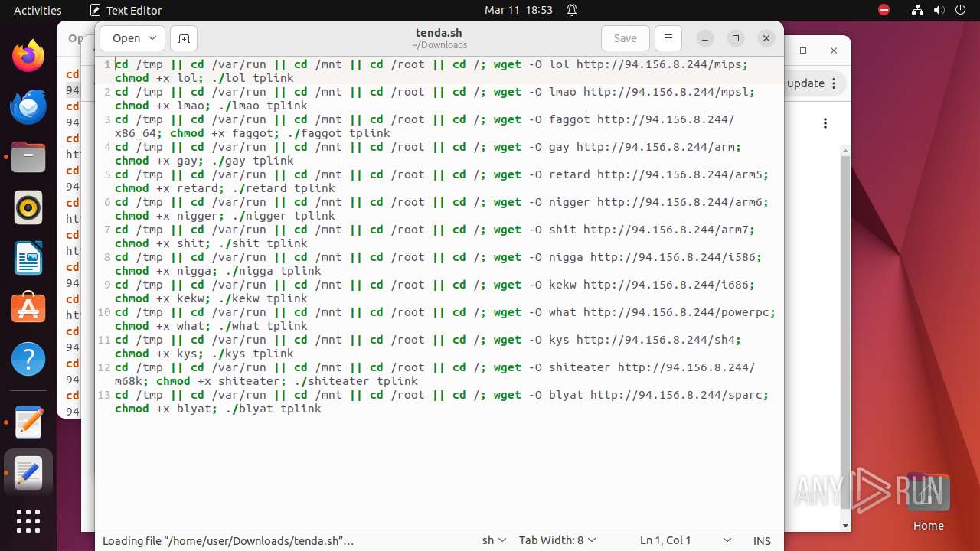Open the Activities overview
Image resolution: width=980 pixels, height=551 pixels.
(38, 10)
